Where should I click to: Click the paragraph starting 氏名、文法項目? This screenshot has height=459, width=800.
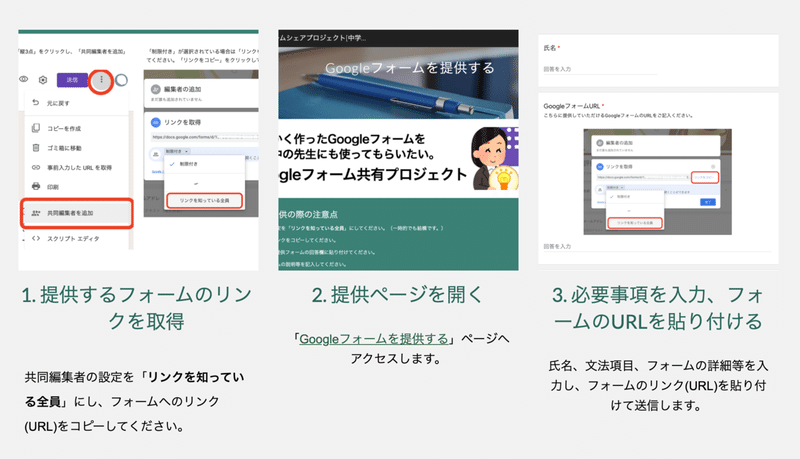pos(658,385)
